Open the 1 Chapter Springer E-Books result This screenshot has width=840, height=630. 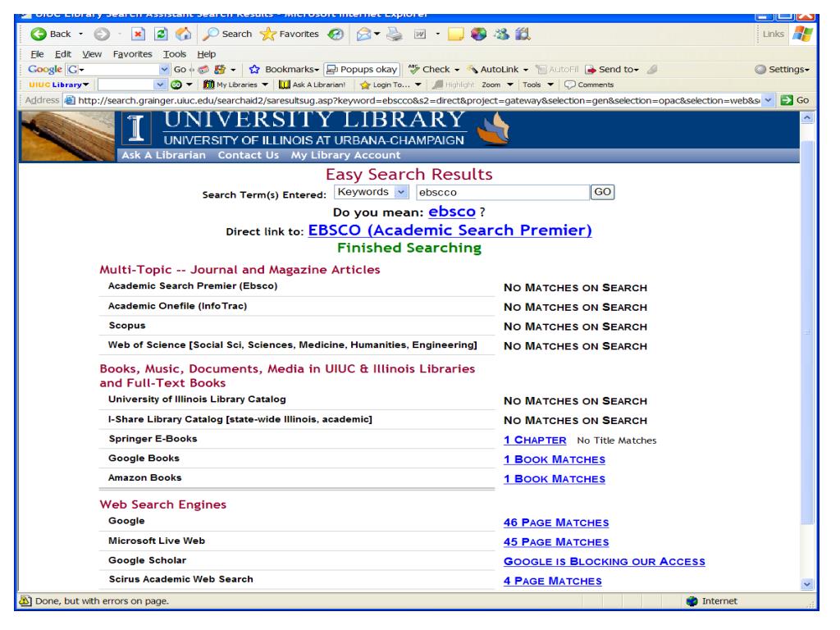pyautogui.click(x=535, y=441)
